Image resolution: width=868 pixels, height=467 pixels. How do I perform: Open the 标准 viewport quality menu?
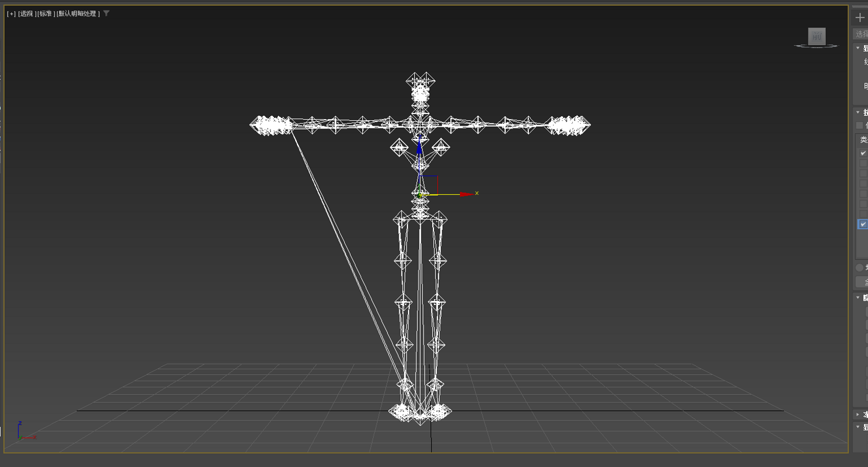coord(46,13)
